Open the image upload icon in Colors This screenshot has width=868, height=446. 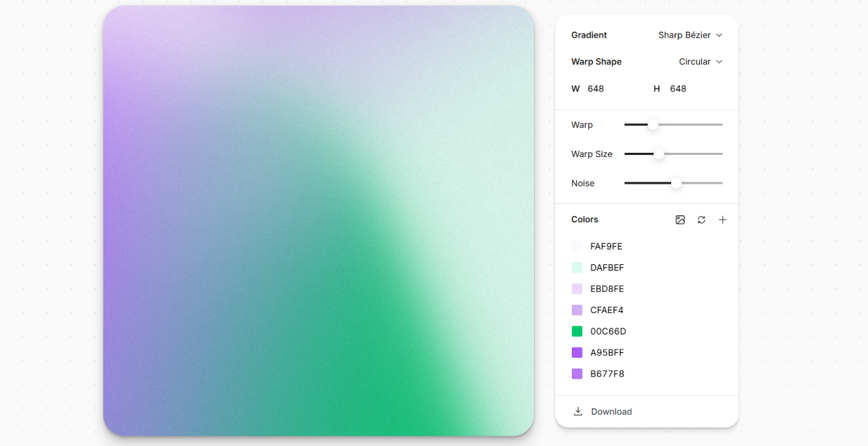(680, 220)
